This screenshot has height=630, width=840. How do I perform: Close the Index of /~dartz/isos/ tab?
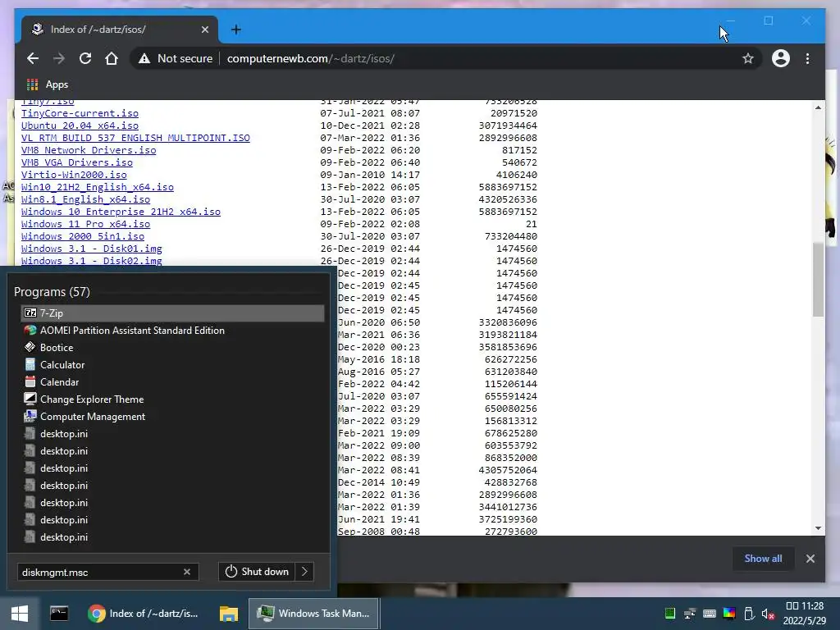(x=204, y=30)
